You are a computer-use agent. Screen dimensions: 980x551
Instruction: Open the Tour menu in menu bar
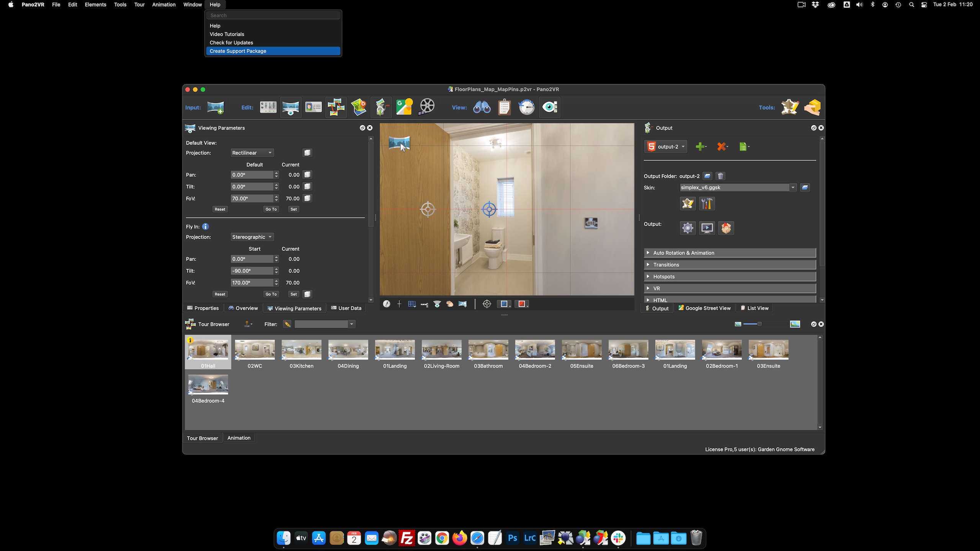(x=139, y=5)
